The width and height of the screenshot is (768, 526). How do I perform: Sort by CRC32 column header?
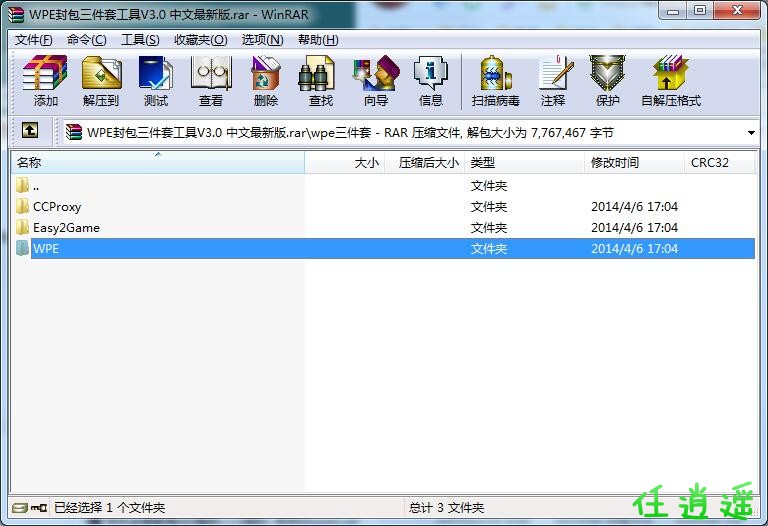click(x=720, y=163)
